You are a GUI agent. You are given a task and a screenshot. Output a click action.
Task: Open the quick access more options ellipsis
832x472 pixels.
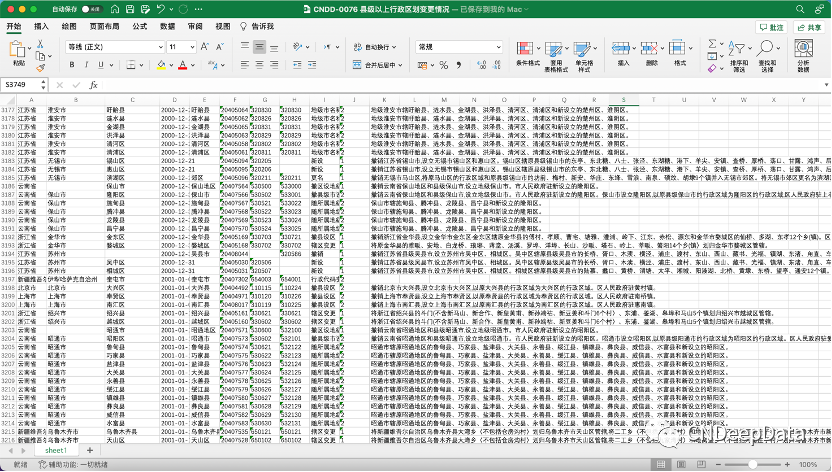[x=198, y=9]
